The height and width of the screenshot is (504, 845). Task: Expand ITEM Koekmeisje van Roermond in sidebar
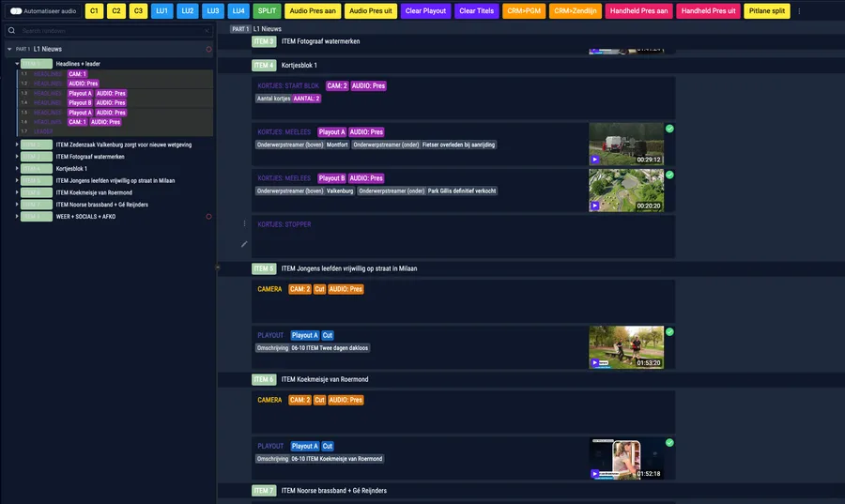tap(17, 192)
